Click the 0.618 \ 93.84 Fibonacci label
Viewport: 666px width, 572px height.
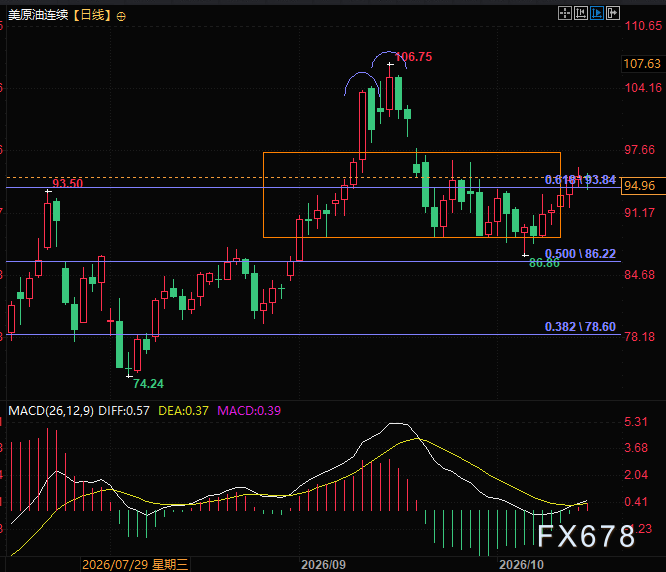click(580, 180)
